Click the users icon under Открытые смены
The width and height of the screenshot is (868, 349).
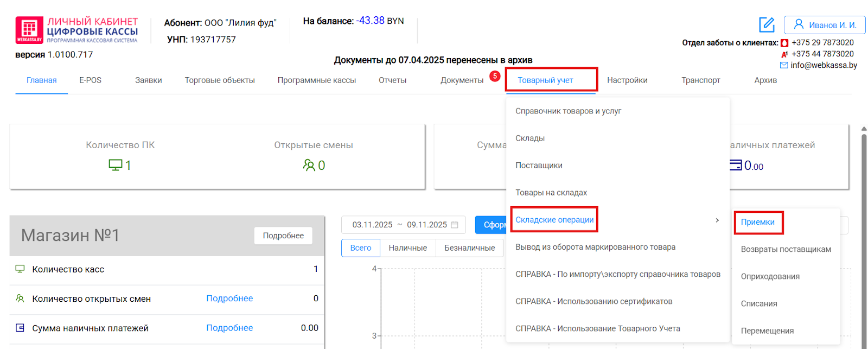[x=309, y=165]
